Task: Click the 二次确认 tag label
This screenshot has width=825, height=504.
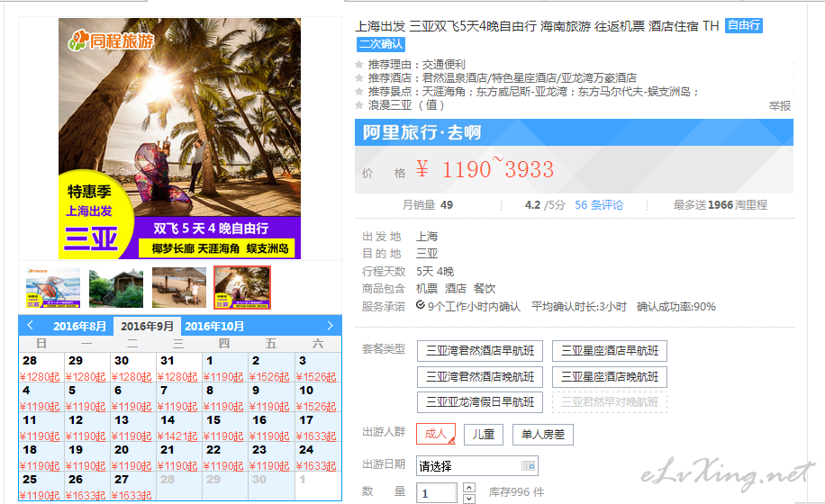Action: (381, 44)
